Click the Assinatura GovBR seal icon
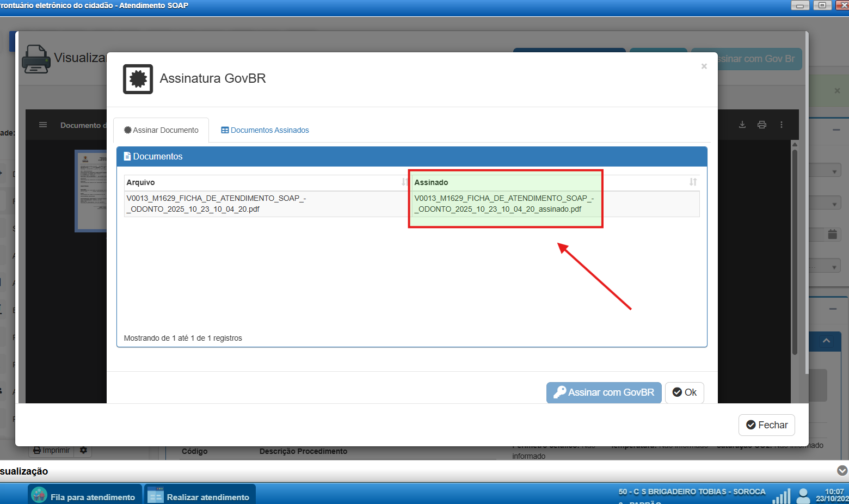This screenshot has width=849, height=504. [x=138, y=79]
